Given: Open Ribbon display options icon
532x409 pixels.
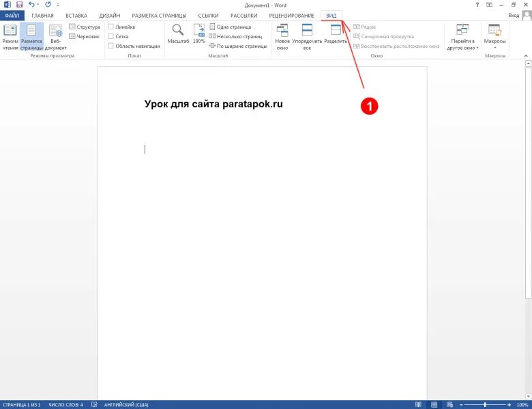Looking at the screenshot, I should click(x=489, y=5).
